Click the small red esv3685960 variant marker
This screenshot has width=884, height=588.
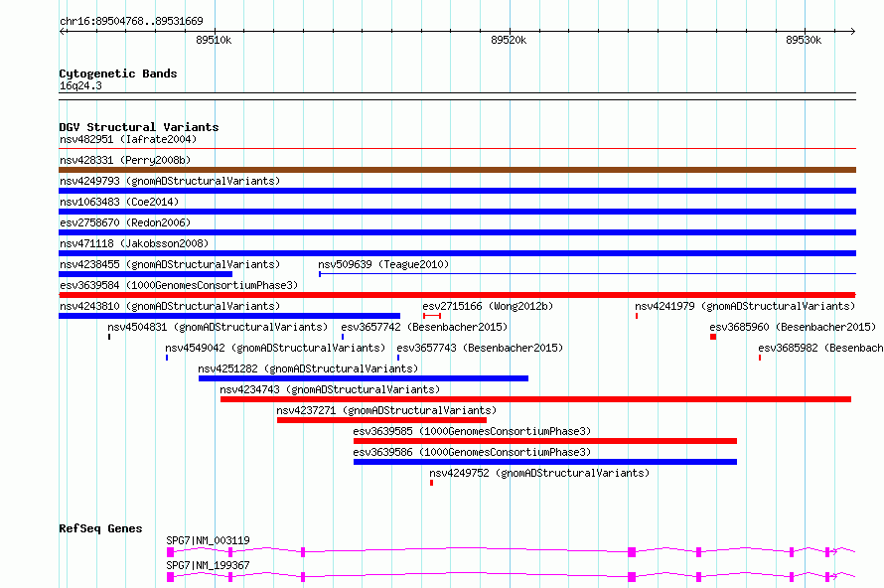pyautogui.click(x=713, y=337)
